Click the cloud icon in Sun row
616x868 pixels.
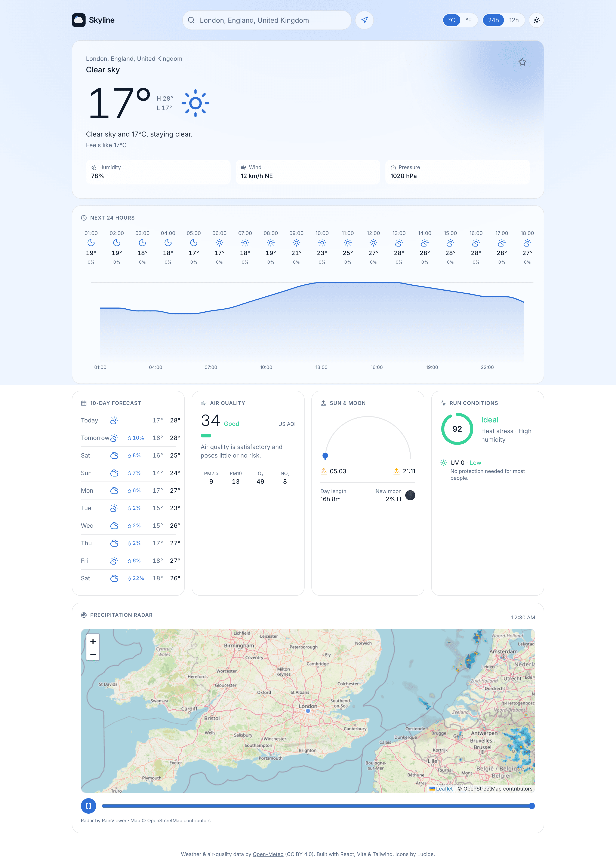(114, 473)
